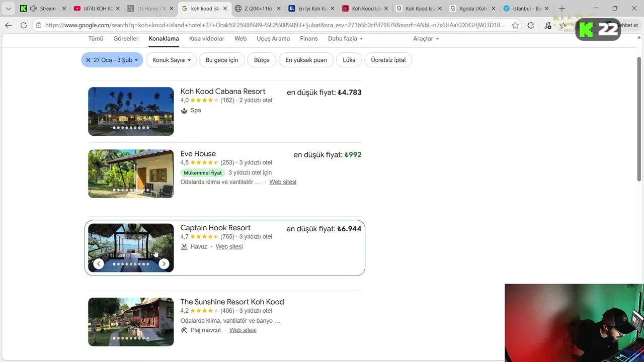
Task: Show next Captain Hook Resort photo
Action: tap(164, 264)
